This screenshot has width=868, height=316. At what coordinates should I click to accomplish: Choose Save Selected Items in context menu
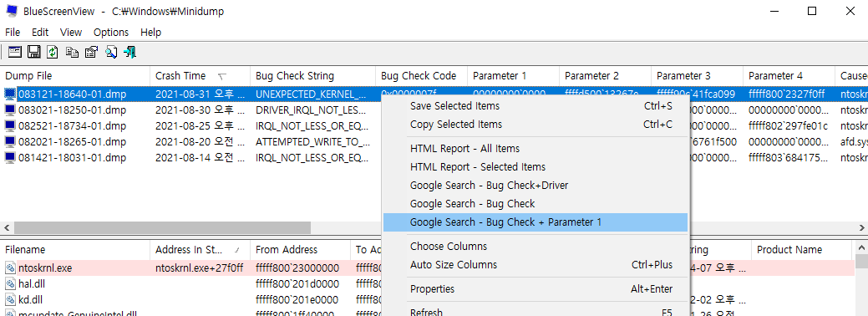click(x=536, y=106)
